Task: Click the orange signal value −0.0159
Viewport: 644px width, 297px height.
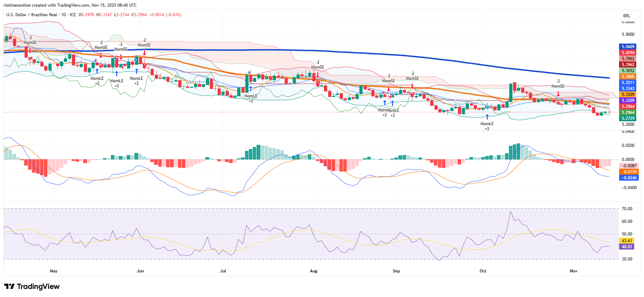Action: click(629, 172)
